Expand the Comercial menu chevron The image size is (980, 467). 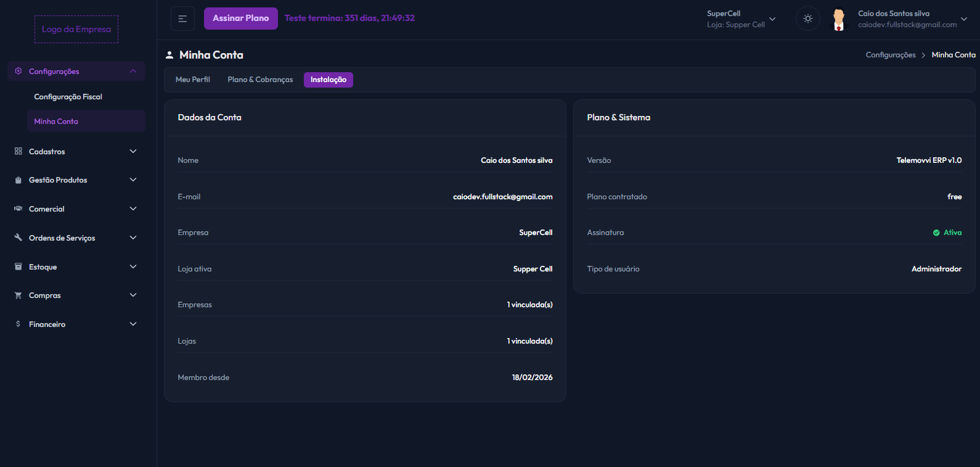133,209
